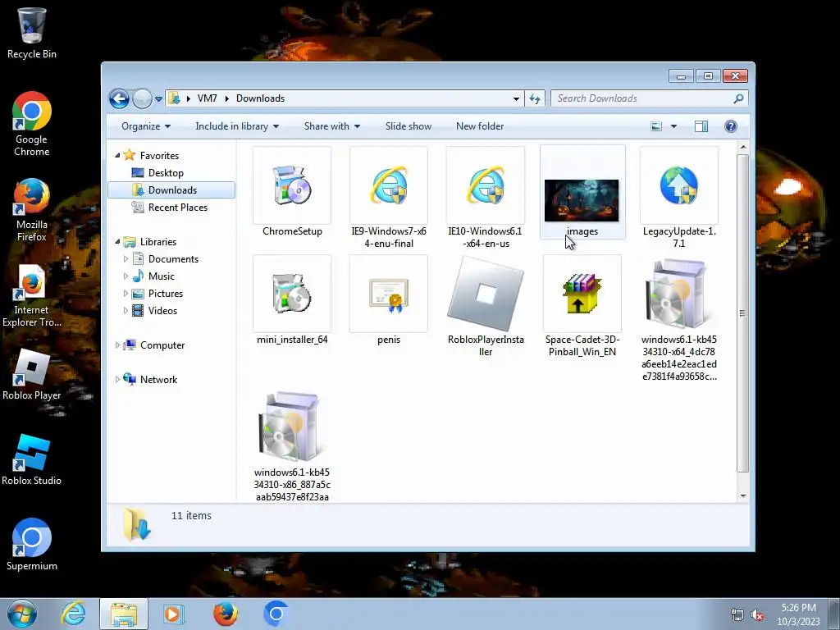
Task: Select the Roblox Player desktop shortcut
Action: (32, 374)
